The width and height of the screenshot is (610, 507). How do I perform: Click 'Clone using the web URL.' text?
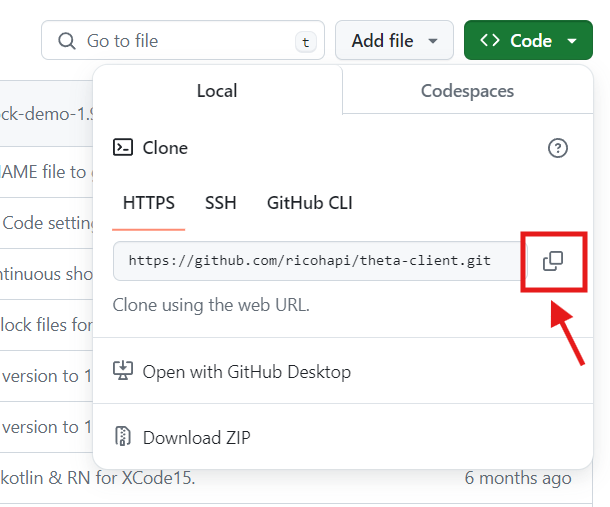tap(211, 305)
